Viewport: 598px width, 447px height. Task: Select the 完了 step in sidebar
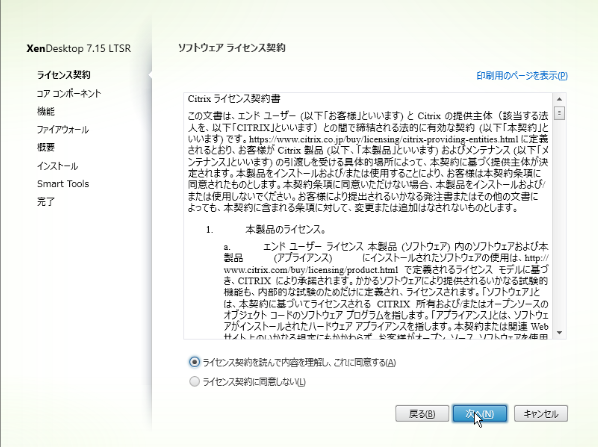[46, 201]
